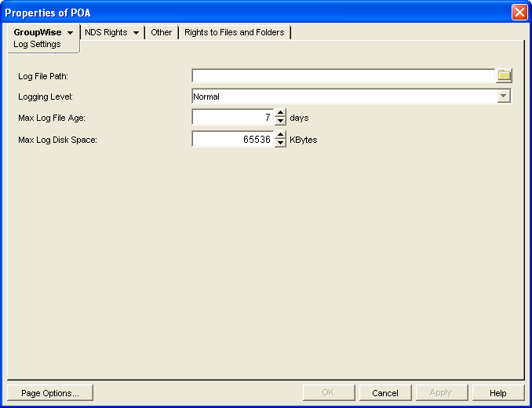Expand the GroupWise tab dropdown arrow
This screenshot has height=408, width=532.
click(71, 33)
